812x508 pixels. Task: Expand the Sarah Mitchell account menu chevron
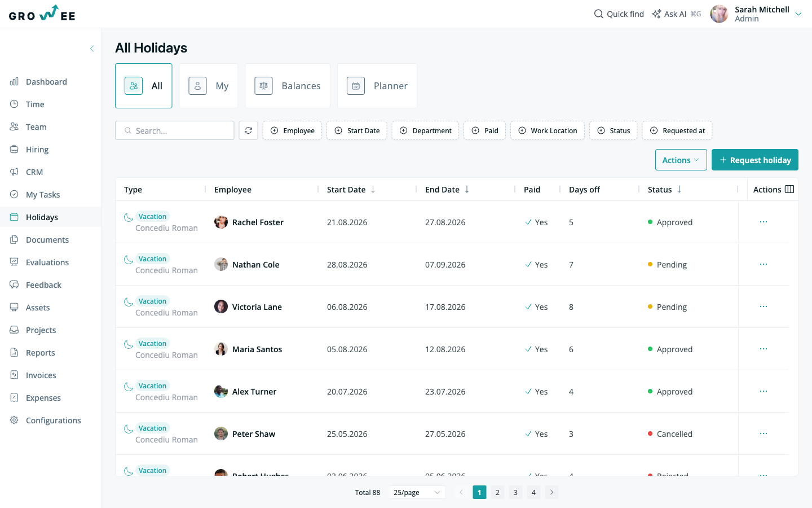click(x=798, y=14)
